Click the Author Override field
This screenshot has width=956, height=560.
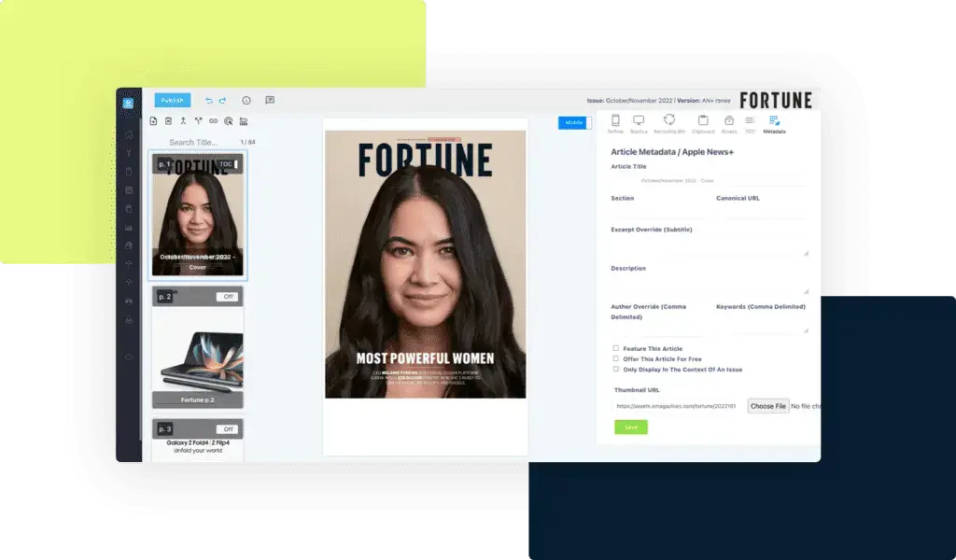point(656,329)
